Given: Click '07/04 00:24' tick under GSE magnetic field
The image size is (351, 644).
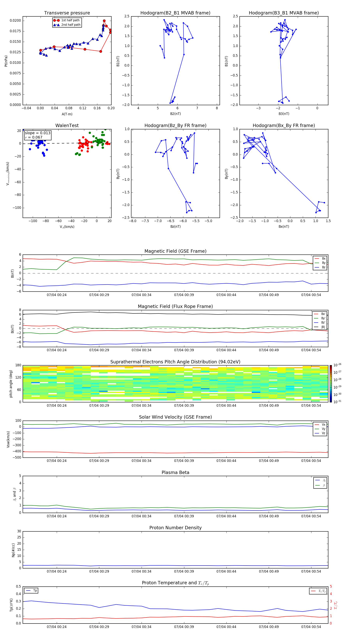Looking at the screenshot, I should click(x=57, y=295).
